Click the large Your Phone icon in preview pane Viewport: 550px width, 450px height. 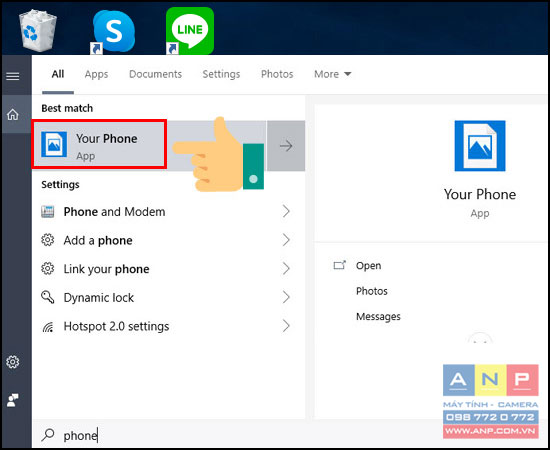pyautogui.click(x=479, y=146)
